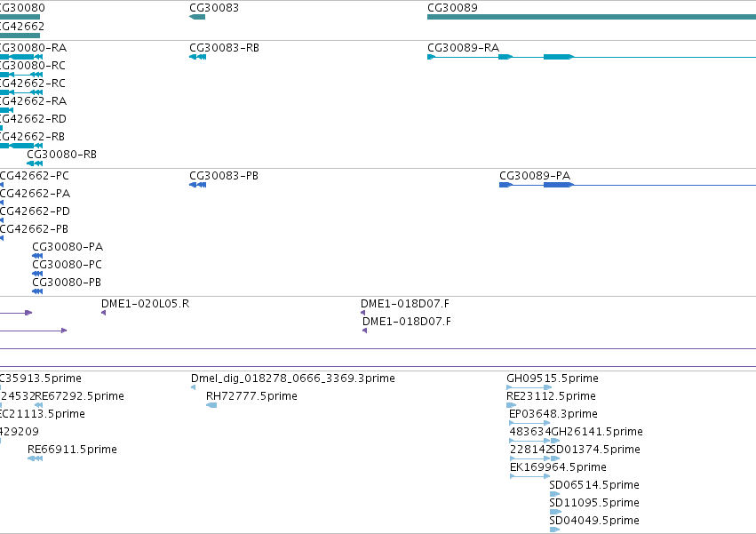Open CDS label CG30080-PB
Image resolution: width=756 pixels, height=534 pixels.
67,283
